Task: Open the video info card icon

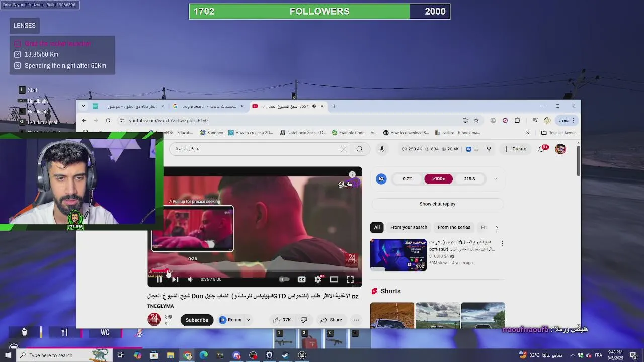Action: coord(352,174)
